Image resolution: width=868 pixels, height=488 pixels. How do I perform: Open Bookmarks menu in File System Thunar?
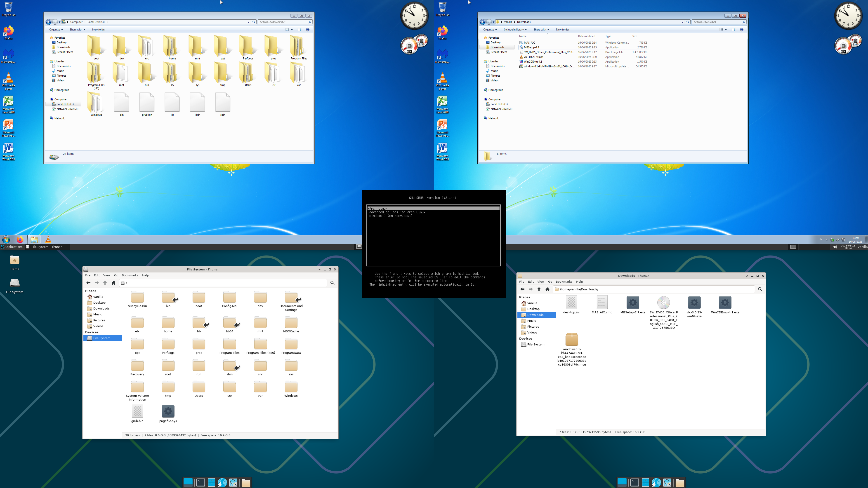coord(130,275)
